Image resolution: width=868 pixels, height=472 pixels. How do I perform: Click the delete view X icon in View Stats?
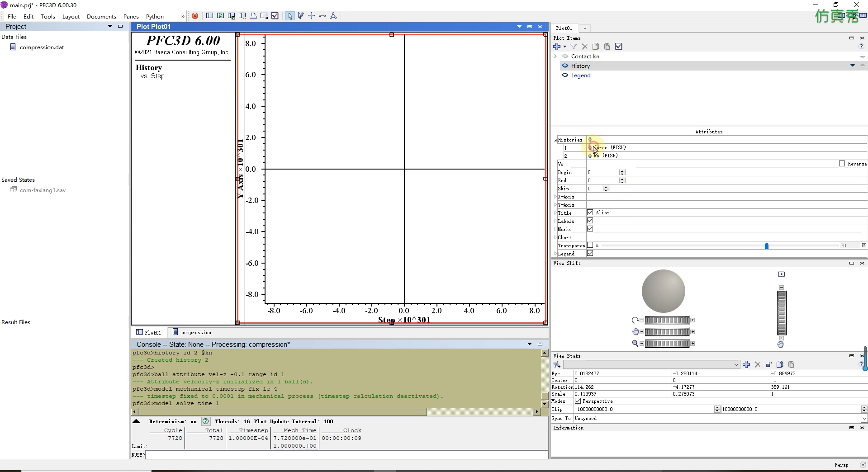tap(758, 364)
